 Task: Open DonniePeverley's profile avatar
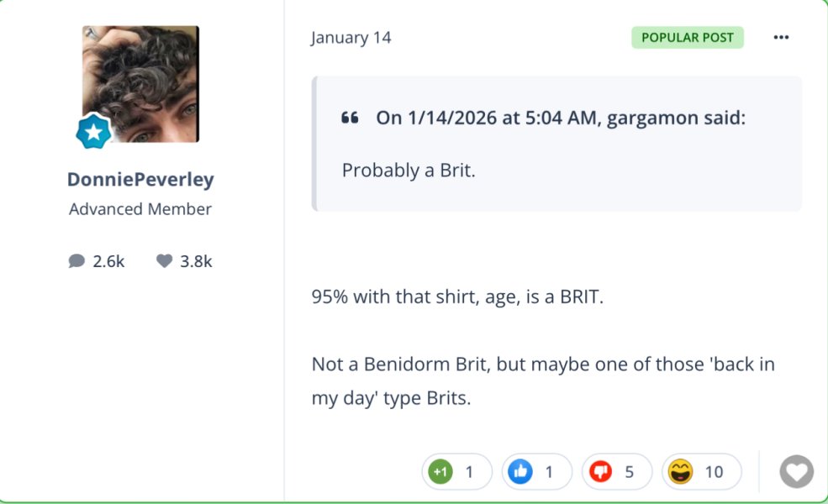140,83
